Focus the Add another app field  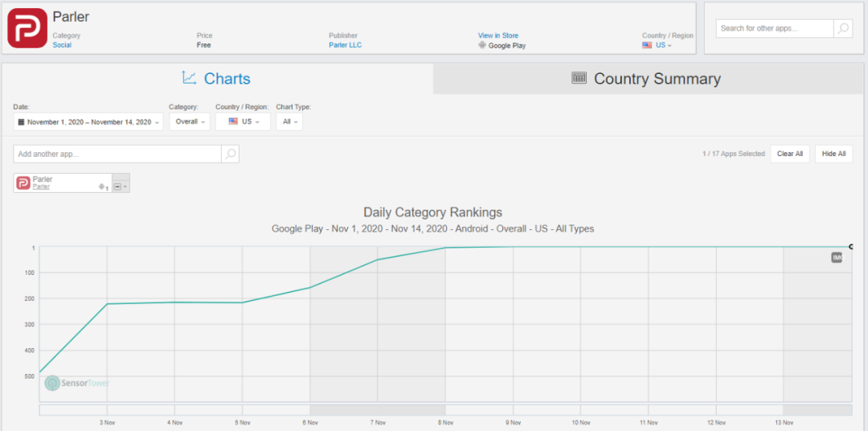pyautogui.click(x=117, y=154)
